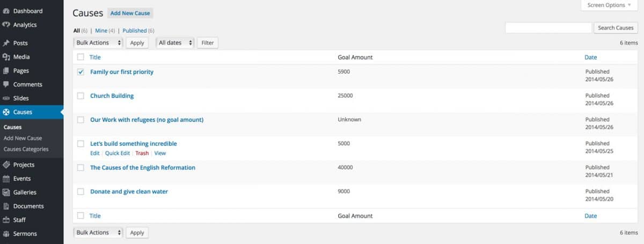The height and width of the screenshot is (244, 644).
Task: Open Family our first priority cause
Action: [122, 72]
